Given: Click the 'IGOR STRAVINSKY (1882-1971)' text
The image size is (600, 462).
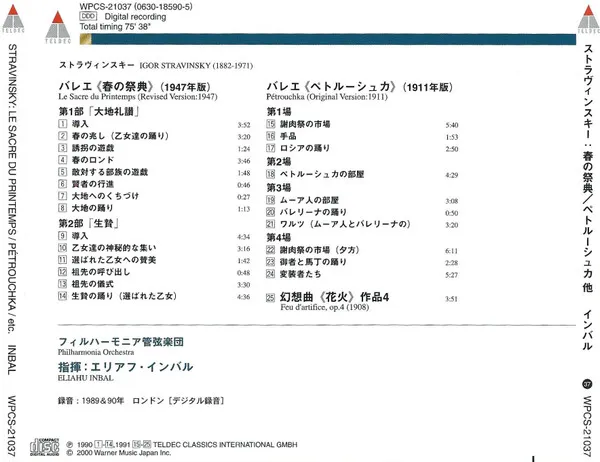Looking at the screenshot, I should (196, 65).
